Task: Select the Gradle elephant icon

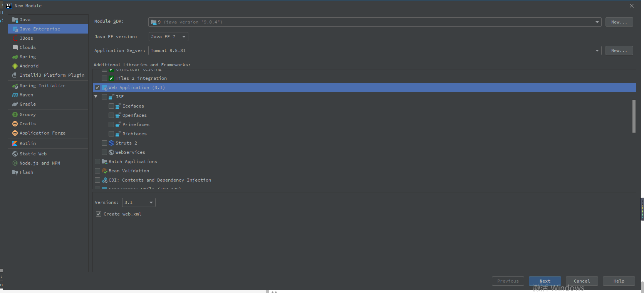Action: pos(15,104)
